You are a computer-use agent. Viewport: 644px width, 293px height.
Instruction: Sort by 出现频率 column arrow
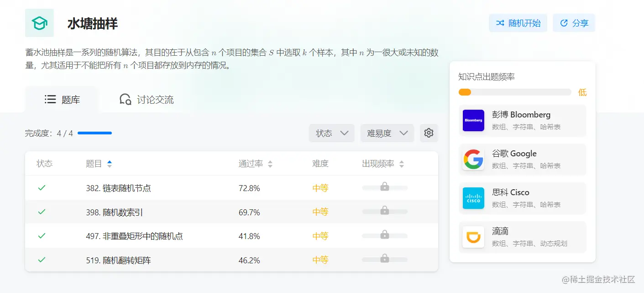point(402,164)
